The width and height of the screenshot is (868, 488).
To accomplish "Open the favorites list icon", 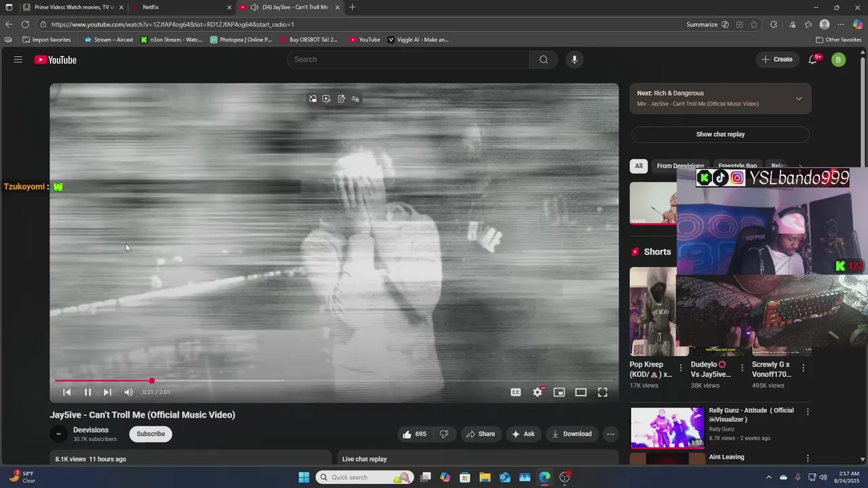I will (808, 24).
